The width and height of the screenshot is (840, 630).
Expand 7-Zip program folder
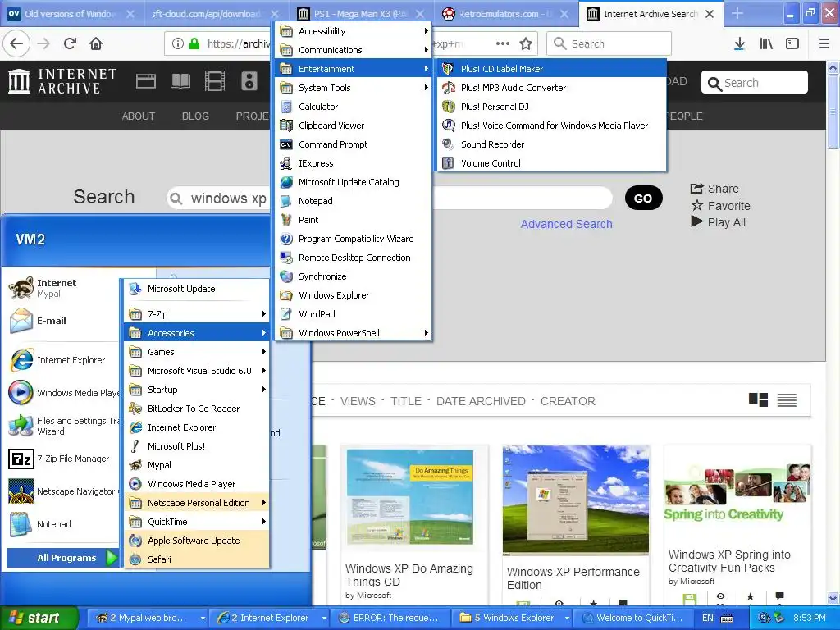click(x=197, y=314)
